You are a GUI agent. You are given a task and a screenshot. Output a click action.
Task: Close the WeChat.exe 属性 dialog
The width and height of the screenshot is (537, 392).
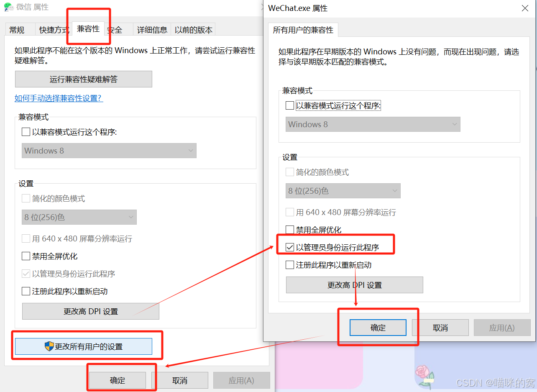pyautogui.click(x=525, y=8)
